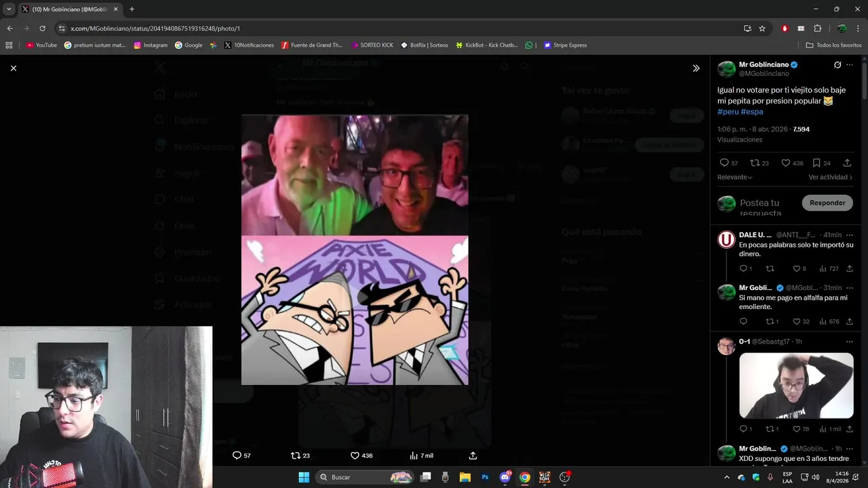868x488 pixels.
Task: Open the Todos los favoritos folder
Action: coord(833,45)
